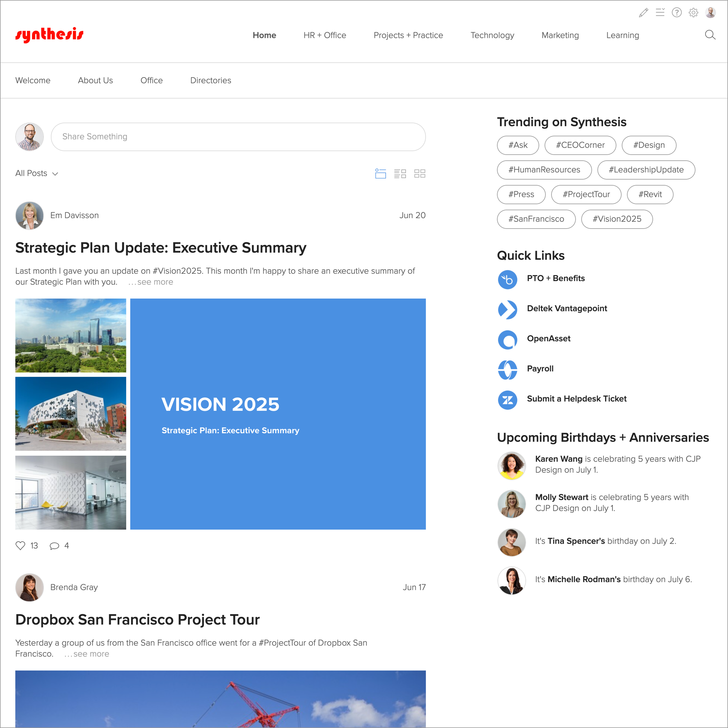Open the Submit a Helpdesk Ticket link
Screen dimensions: 728x728
(x=576, y=399)
